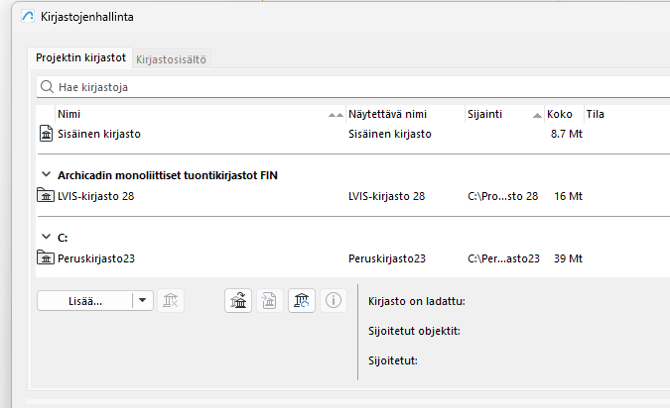Screen dimensions: 670x408
Task: Open the Kirjastosisältö tab
Action: (171, 60)
